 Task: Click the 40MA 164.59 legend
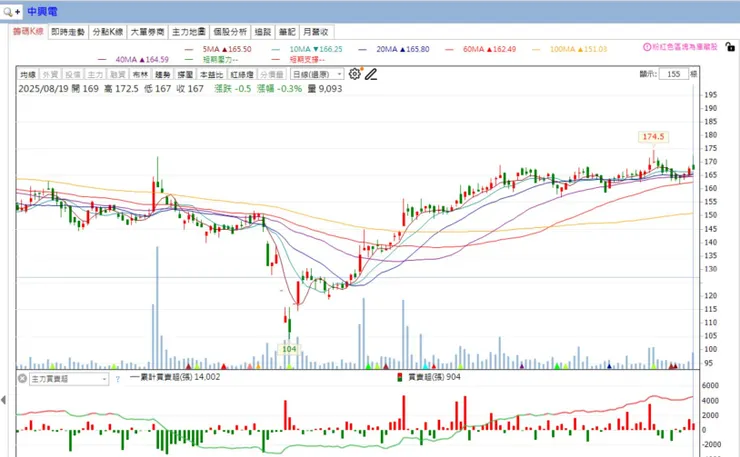[134, 59]
